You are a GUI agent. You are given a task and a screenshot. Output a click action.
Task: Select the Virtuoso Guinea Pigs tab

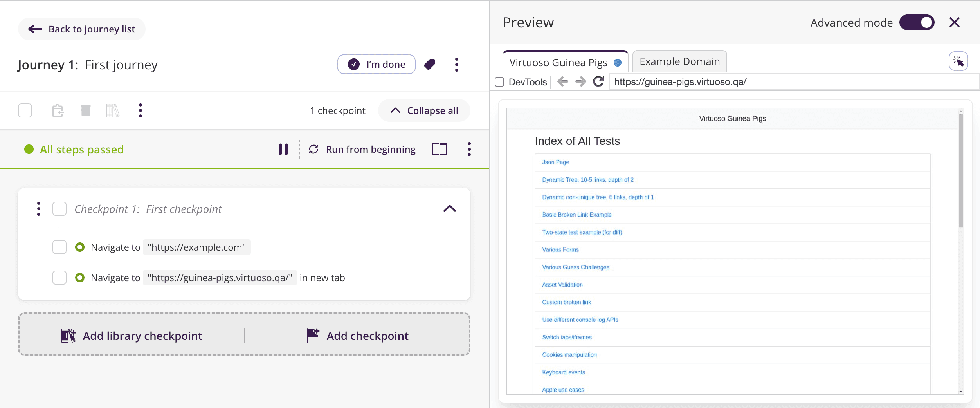click(558, 62)
